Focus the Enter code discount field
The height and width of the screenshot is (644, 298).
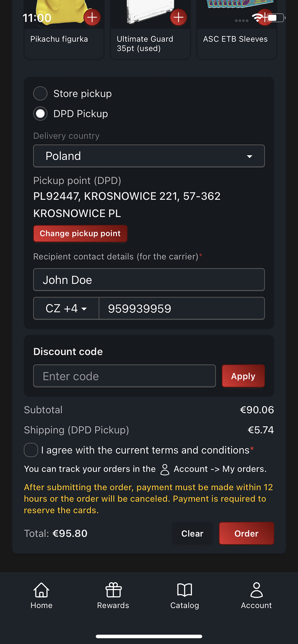[x=125, y=376]
